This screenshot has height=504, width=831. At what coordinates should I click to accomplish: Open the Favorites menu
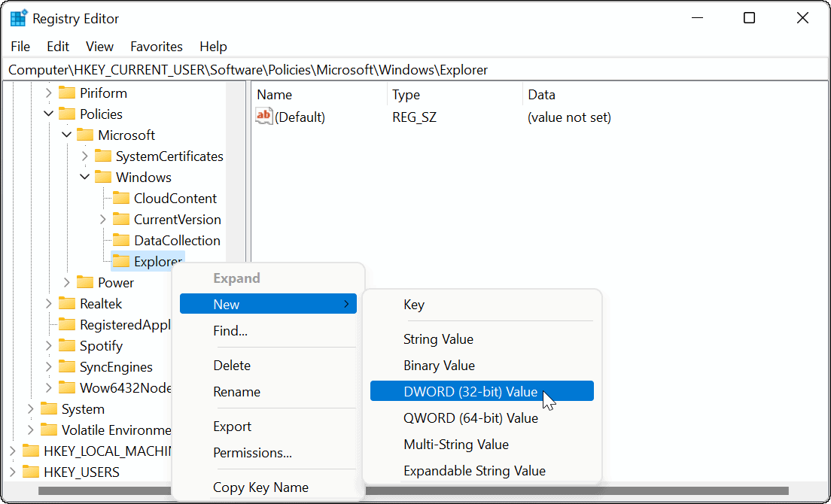(x=156, y=47)
